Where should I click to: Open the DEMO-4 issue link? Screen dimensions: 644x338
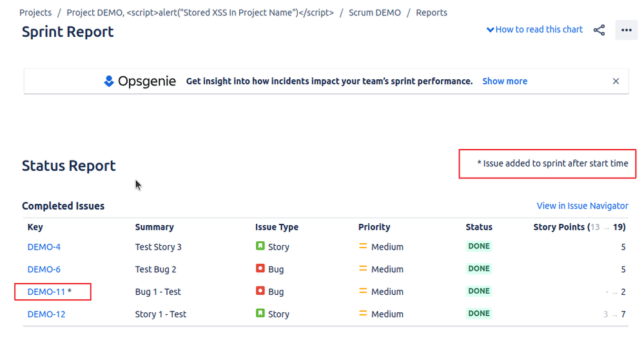point(44,247)
